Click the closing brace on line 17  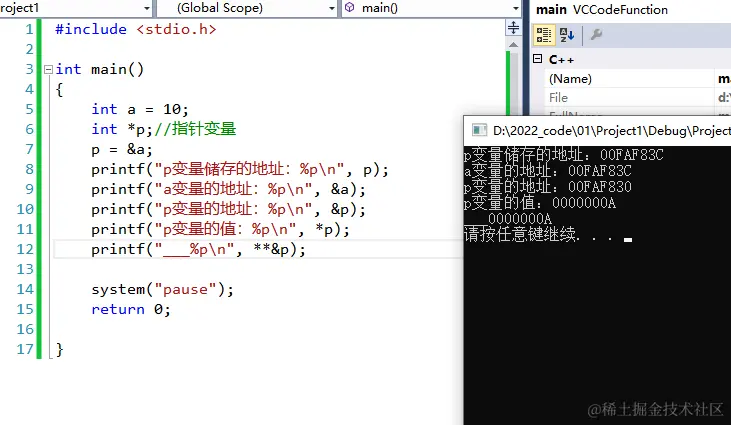59,350
